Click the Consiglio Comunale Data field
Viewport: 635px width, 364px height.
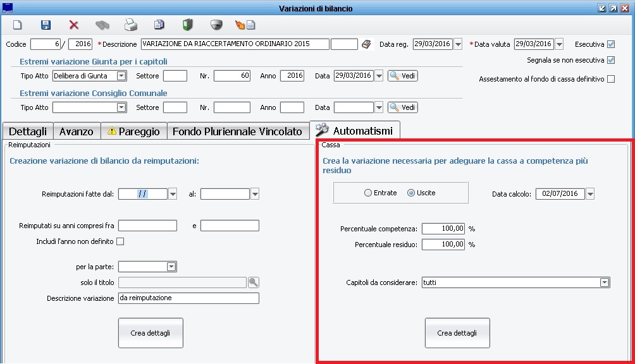[354, 107]
